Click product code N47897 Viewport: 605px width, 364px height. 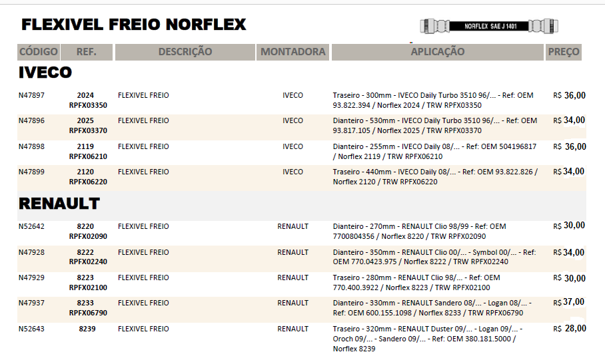32,95
